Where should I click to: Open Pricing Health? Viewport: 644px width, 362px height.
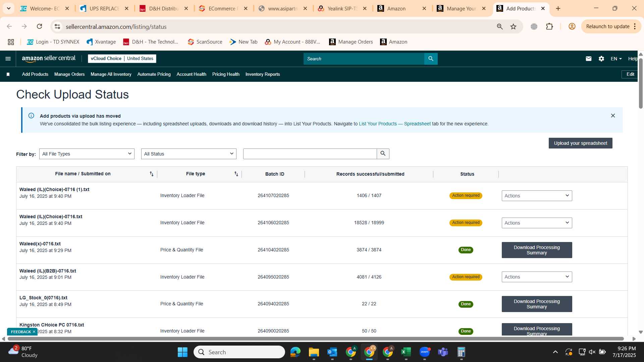tap(226, 74)
